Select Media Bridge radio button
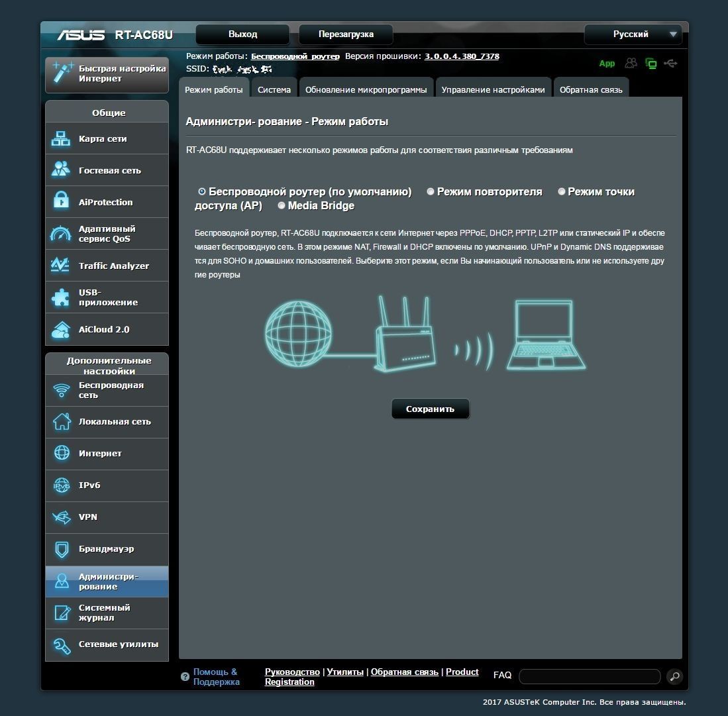This screenshot has width=728, height=716. (282, 205)
